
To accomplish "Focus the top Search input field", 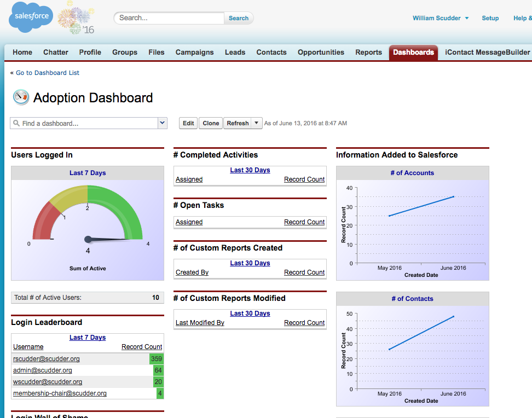I will click(170, 18).
